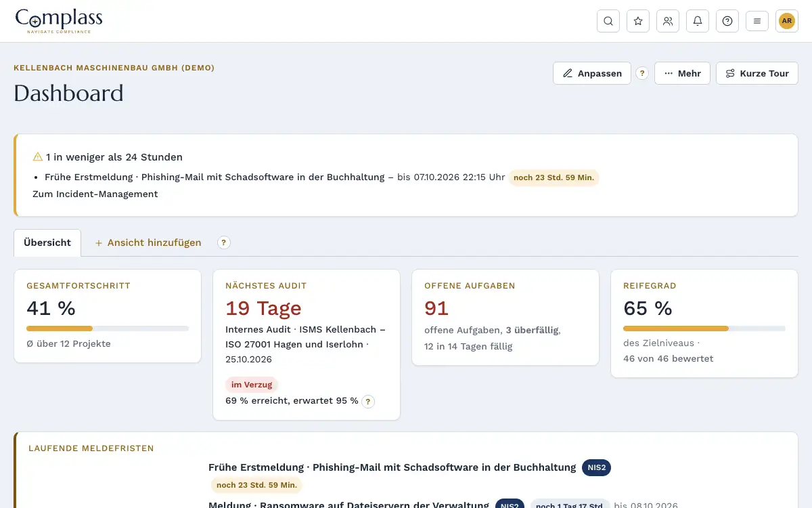Click '1 in weniger als 24 Stunden' heading
This screenshot has width=812, height=508.
point(114,157)
